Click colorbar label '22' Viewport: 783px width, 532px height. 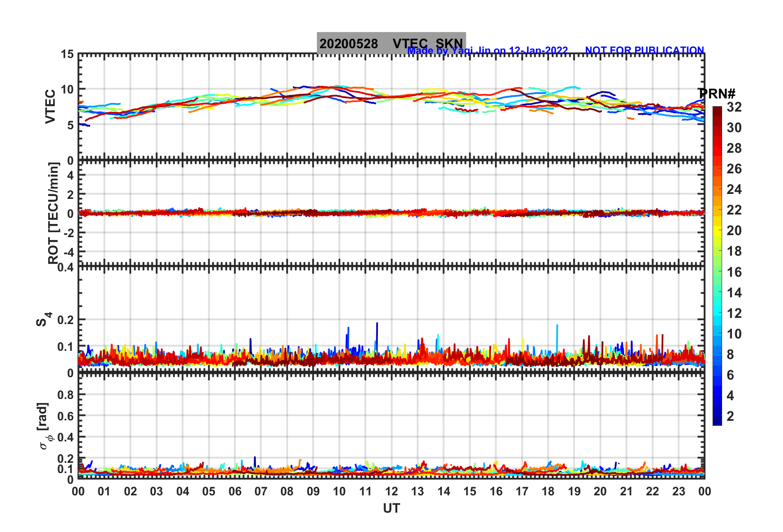(x=734, y=210)
